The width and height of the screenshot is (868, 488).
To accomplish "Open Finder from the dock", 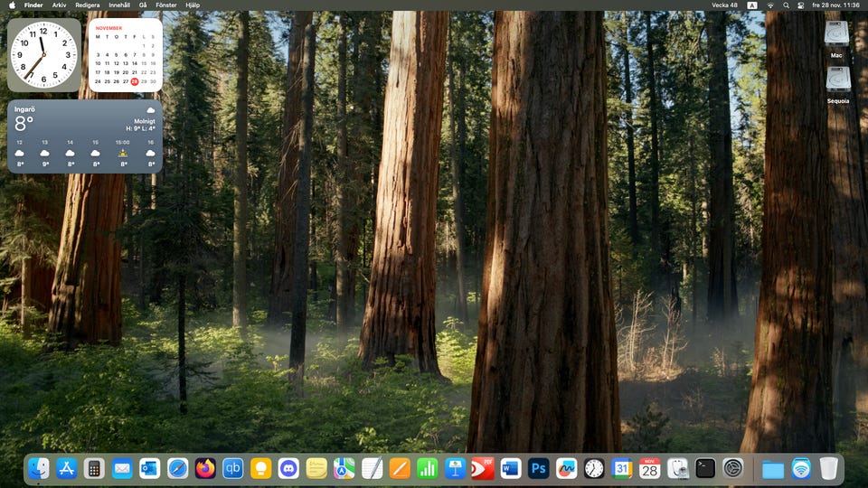I will coord(39,468).
